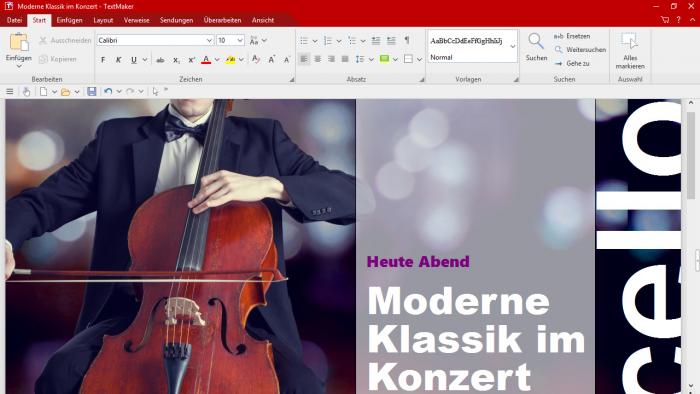This screenshot has width=700, height=394.
Task: Toggle subscript formatting
Action: pyautogui.click(x=176, y=59)
